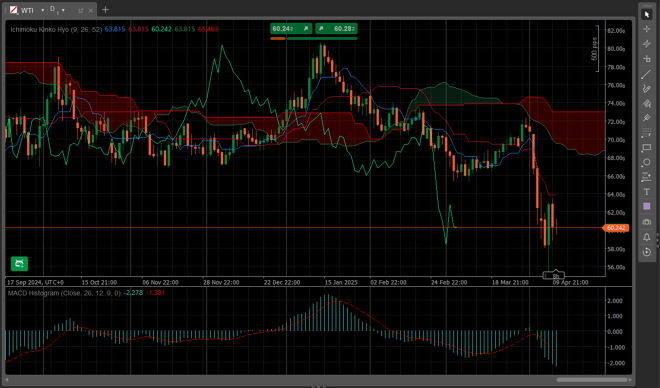Open the WTI symbol dropdown arrow
Viewport: 660px width, 388px height.
tap(43, 10)
